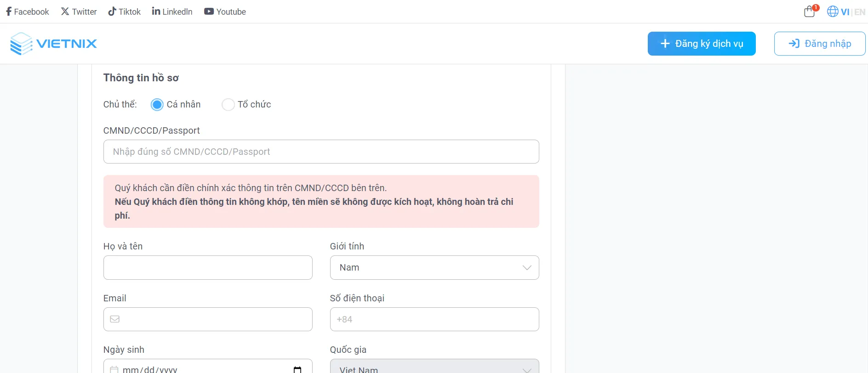This screenshot has height=373, width=868.
Task: Click the Đăng nhập button
Action: click(x=819, y=44)
